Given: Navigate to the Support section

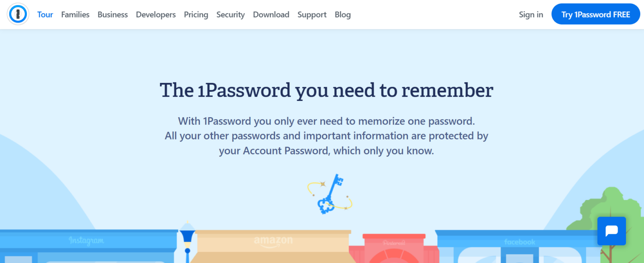Looking at the screenshot, I should [x=312, y=14].
